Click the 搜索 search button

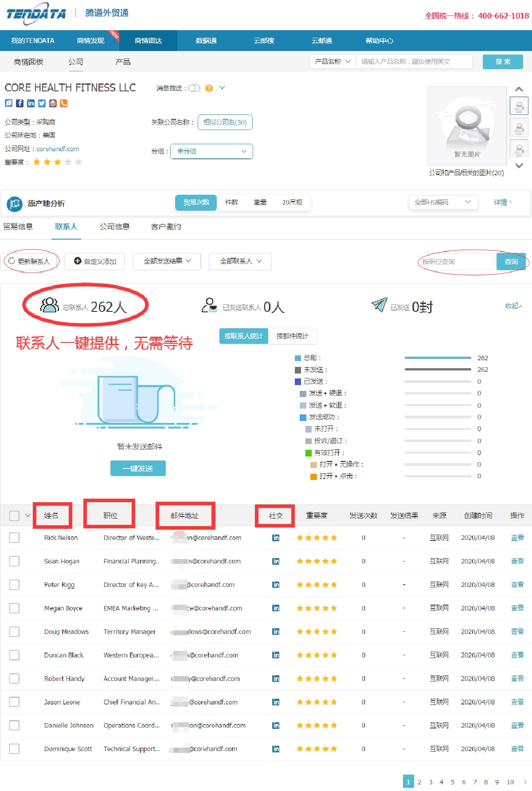(x=503, y=62)
